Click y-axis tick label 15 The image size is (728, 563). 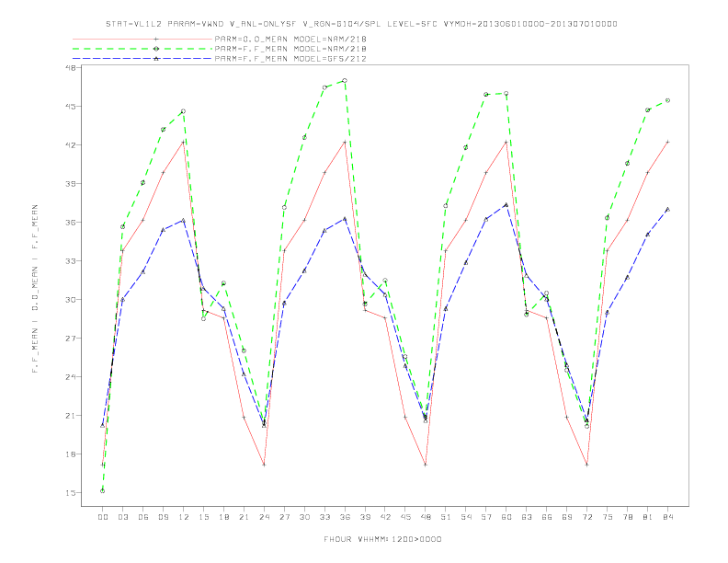(71, 493)
